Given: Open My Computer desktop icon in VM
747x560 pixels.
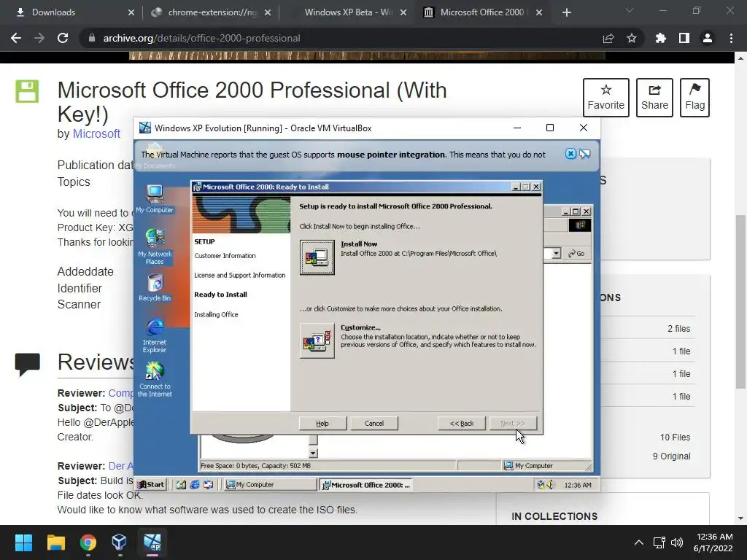Looking at the screenshot, I should [x=155, y=198].
